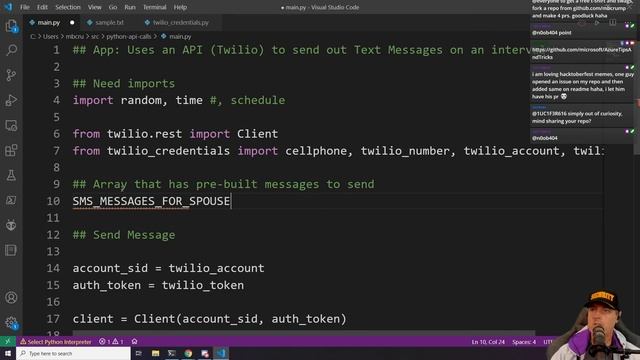Open the Run menu
The height and width of the screenshot is (360, 640).
[x=130, y=7]
